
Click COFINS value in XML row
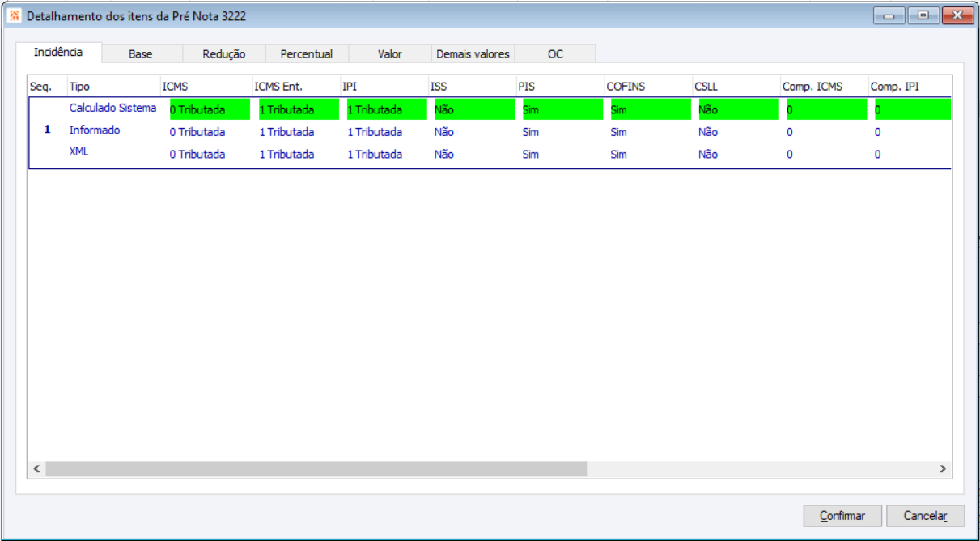point(619,154)
